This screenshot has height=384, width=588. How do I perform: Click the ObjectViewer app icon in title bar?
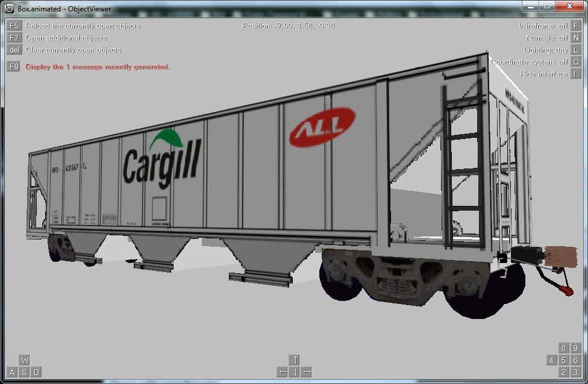[x=10, y=8]
